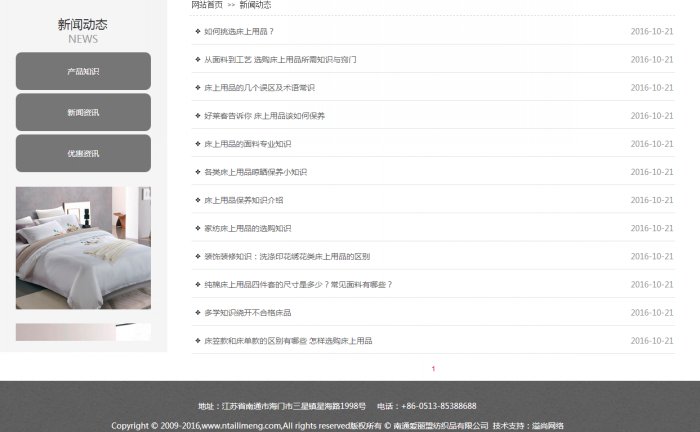Open article 纯棉床上用品四件套的尺寸是多少
This screenshot has width=700, height=432.
(x=298, y=284)
